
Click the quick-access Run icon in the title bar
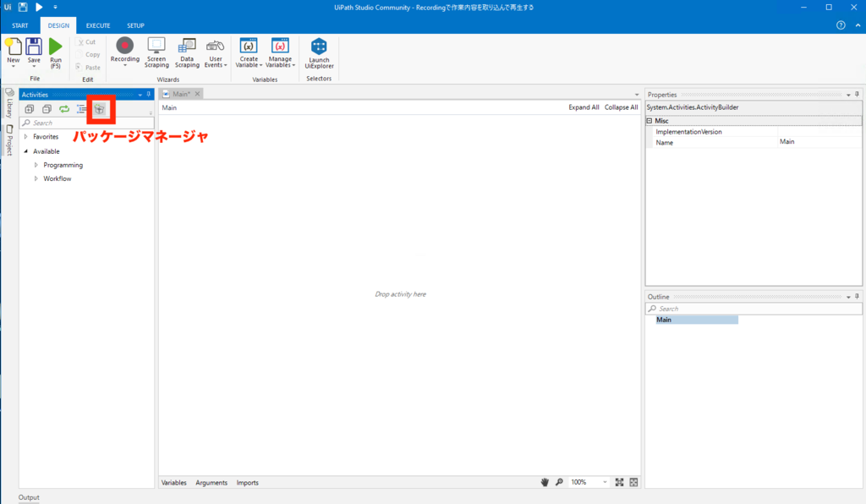point(39,7)
